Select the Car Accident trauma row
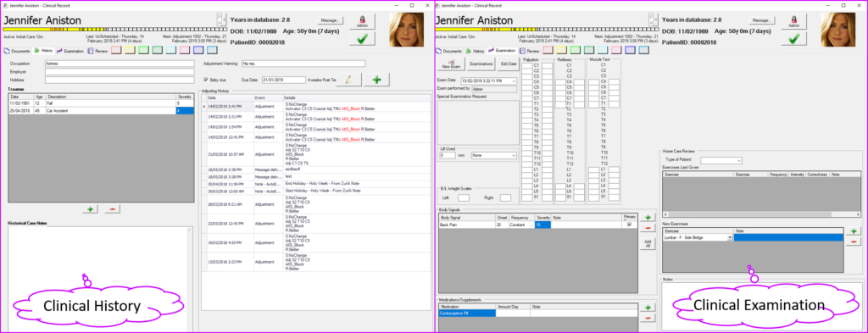Viewport: 868px width, 333px height. 102,111
